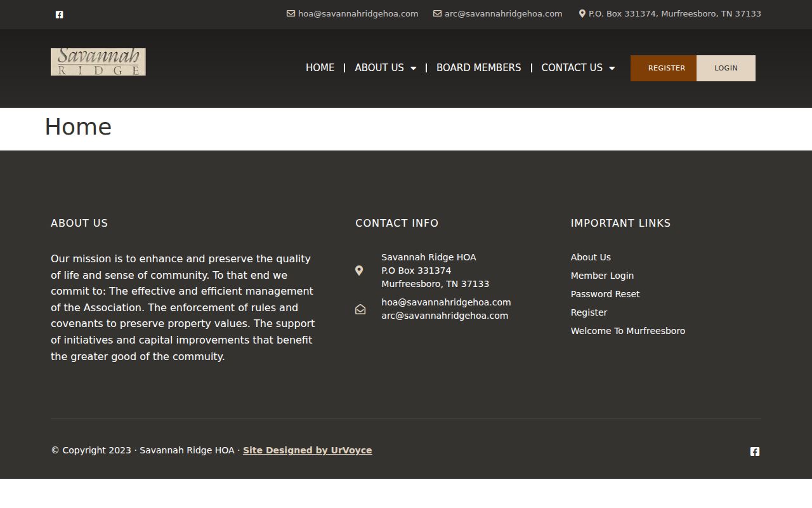Image resolution: width=812 pixels, height=508 pixels.
Task: Open Register under Important Links
Action: (x=589, y=312)
